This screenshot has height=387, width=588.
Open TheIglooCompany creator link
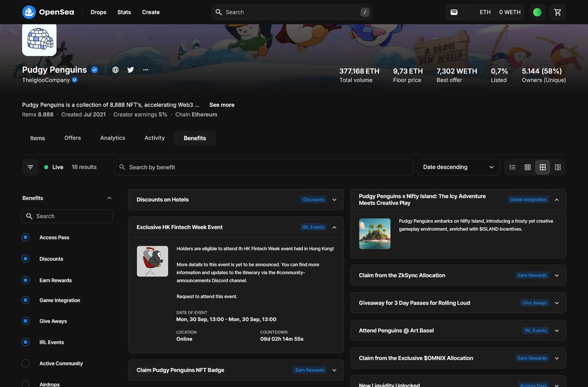(x=46, y=80)
